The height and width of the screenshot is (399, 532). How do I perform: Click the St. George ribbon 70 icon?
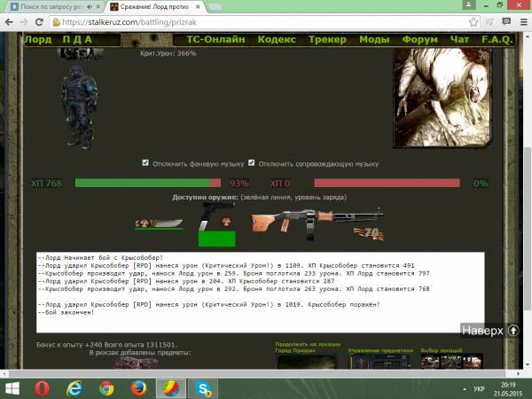point(368,234)
